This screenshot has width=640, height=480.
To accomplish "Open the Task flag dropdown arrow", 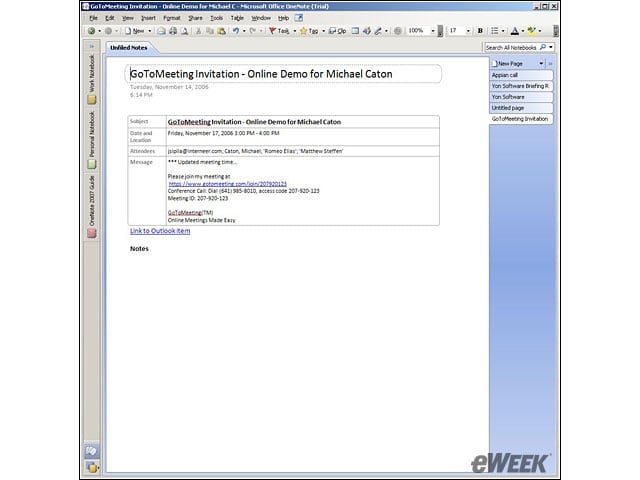I will [x=294, y=31].
